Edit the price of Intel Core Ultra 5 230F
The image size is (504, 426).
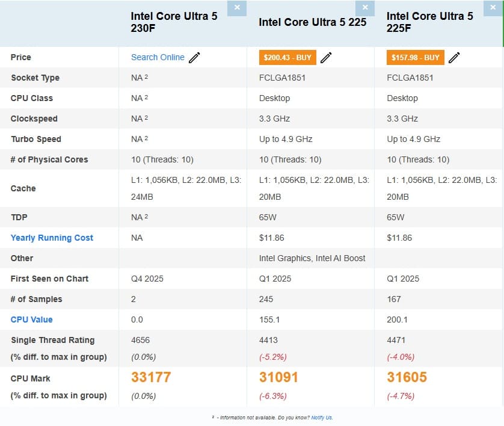(194, 57)
